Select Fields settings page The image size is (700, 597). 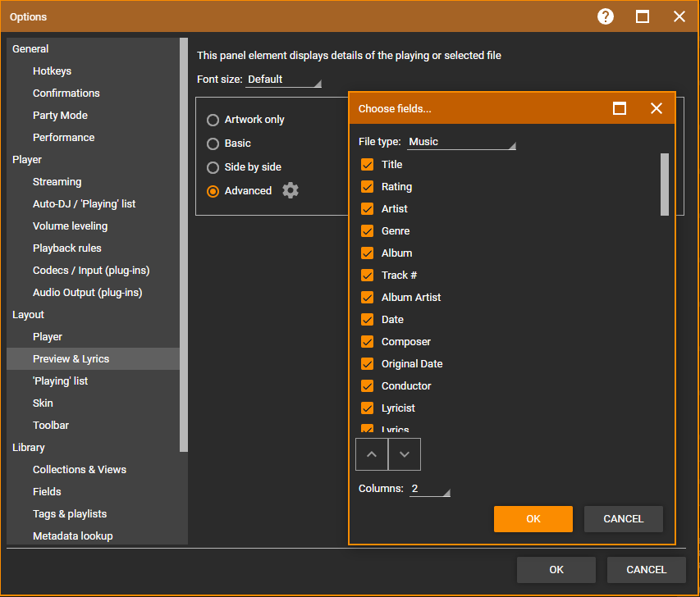point(47,492)
